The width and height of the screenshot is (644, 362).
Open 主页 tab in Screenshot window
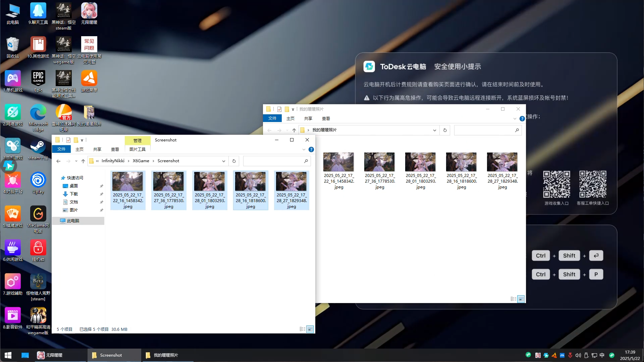[79, 149]
